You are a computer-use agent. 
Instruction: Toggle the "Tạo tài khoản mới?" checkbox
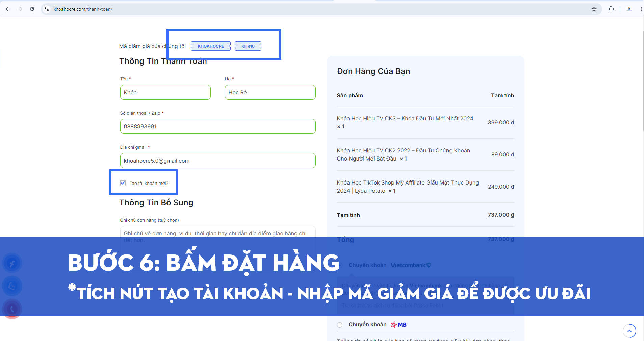point(123,183)
